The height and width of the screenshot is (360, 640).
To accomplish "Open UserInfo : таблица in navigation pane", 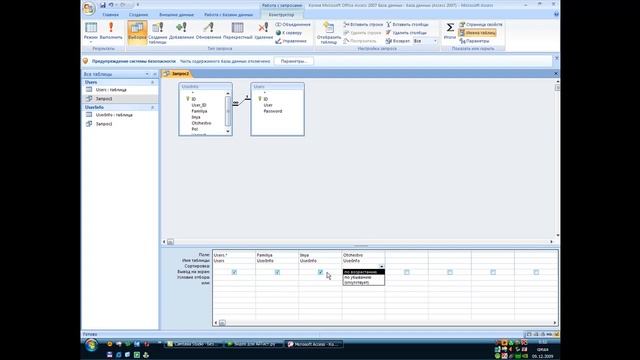I will point(114,115).
